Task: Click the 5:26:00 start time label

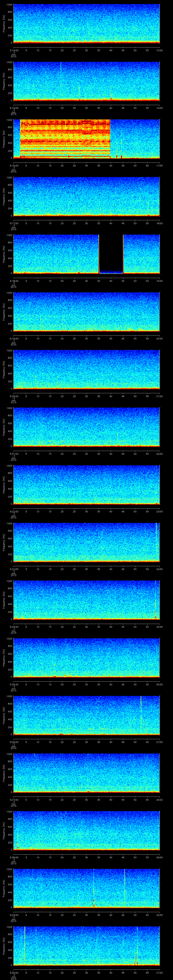Action: coord(14,742)
